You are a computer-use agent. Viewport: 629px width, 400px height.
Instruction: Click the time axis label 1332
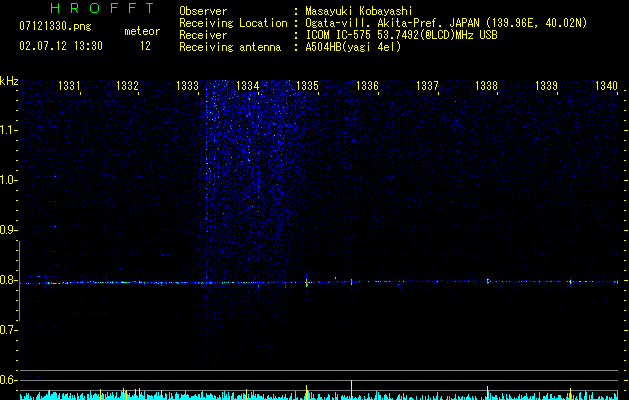(x=127, y=86)
